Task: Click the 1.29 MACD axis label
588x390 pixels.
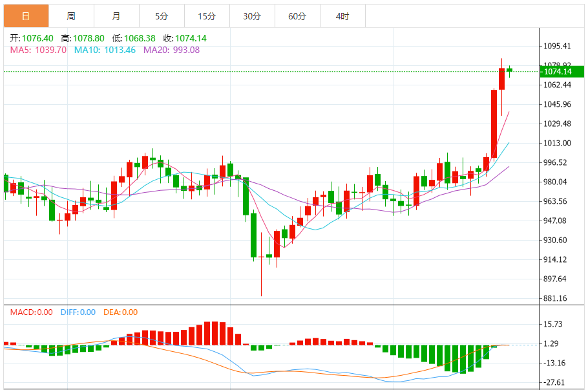Action: pos(551,344)
